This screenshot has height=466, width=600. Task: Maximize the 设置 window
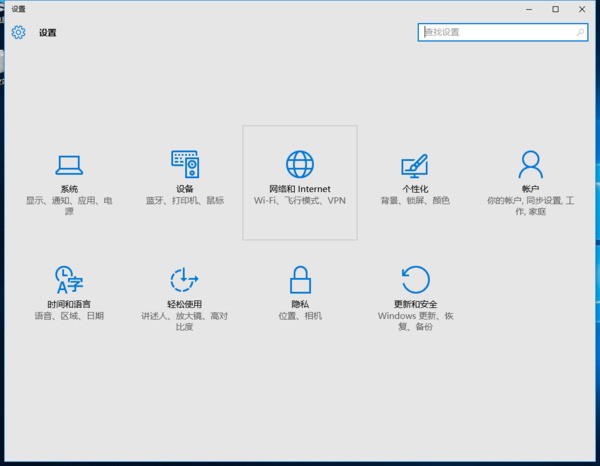click(556, 9)
